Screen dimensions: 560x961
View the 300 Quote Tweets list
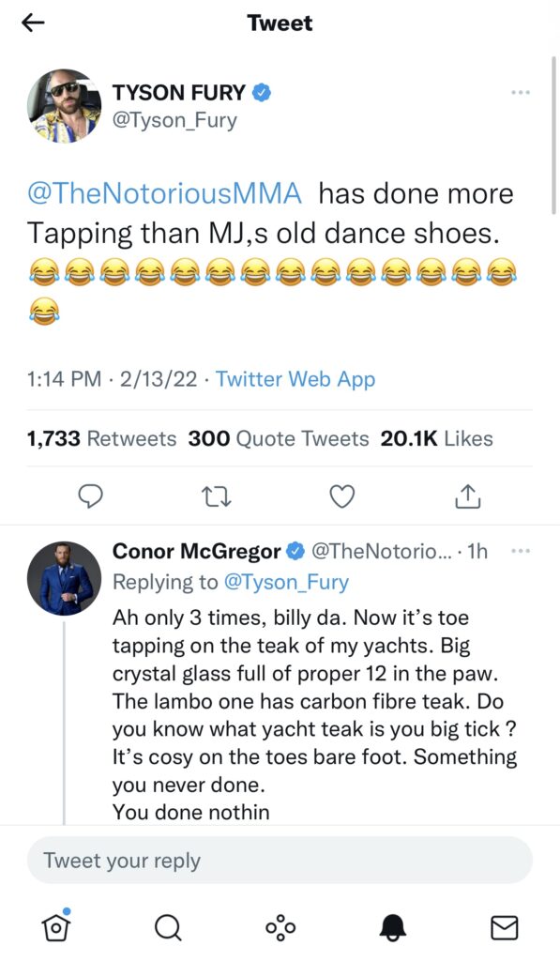[x=279, y=439]
